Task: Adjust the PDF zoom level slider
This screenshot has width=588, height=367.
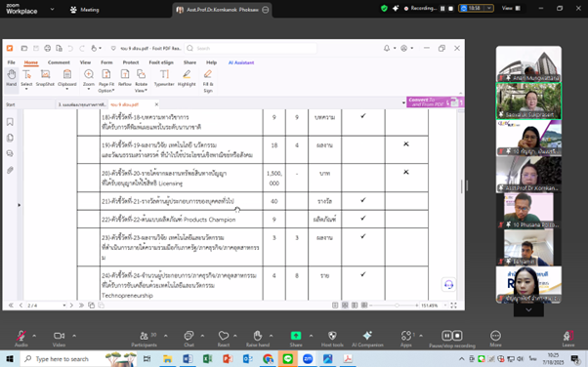Action: pos(397,306)
